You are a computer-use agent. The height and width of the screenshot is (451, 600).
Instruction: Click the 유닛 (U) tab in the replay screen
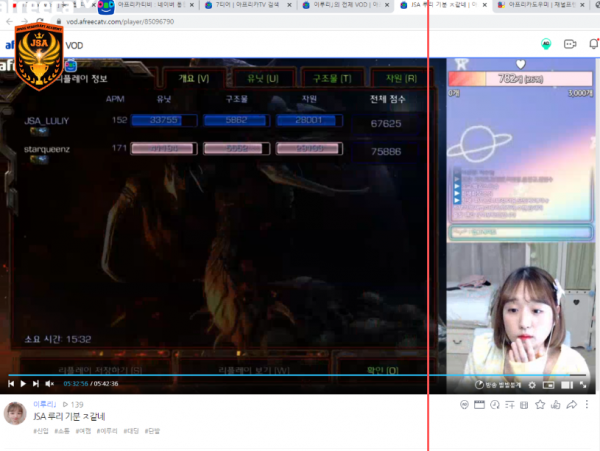pyautogui.click(x=263, y=78)
